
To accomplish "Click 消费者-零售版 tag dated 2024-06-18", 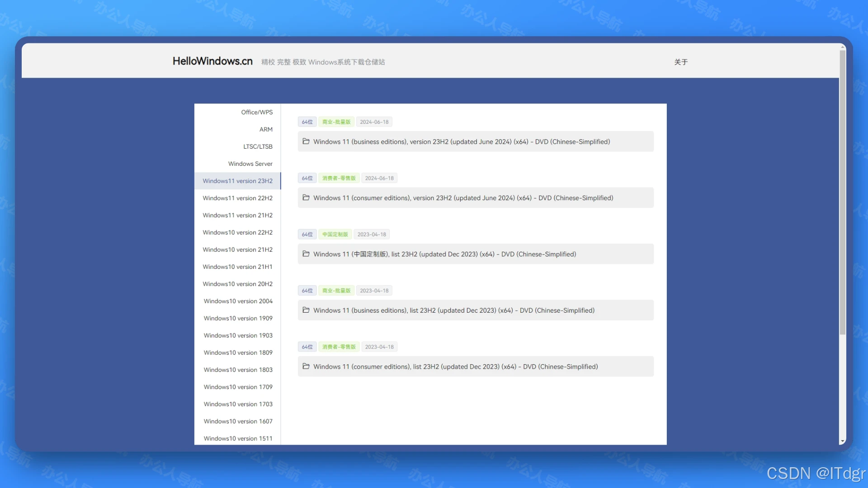I will 339,178.
